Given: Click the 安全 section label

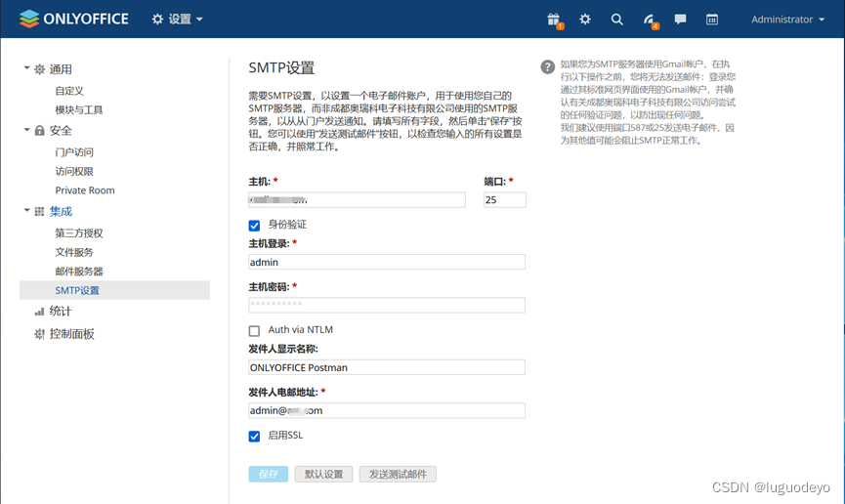Looking at the screenshot, I should pos(61,131).
